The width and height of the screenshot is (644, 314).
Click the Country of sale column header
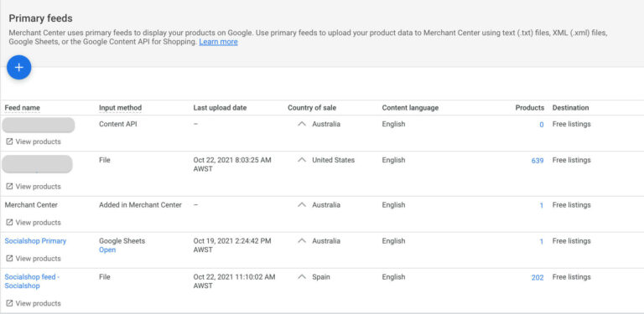[x=312, y=108]
